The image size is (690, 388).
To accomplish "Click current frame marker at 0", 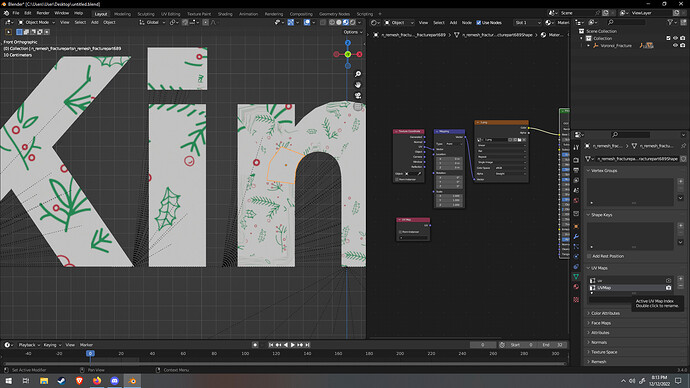I will tap(90, 353).
